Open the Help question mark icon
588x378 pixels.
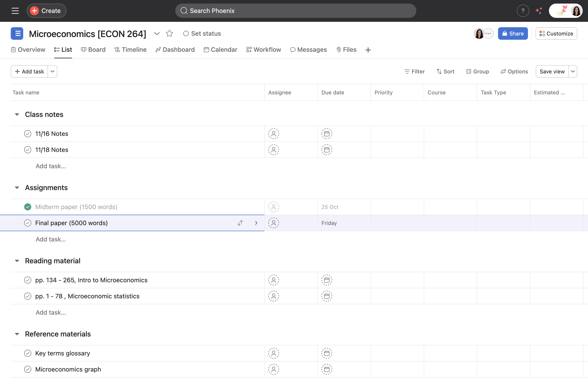(x=523, y=10)
